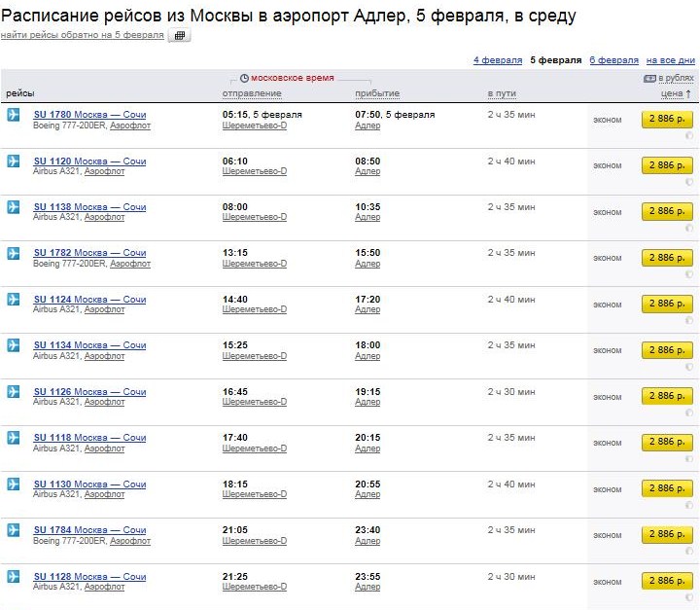Open the calendar icon near return flights link
The width and height of the screenshot is (700, 610).
[180, 35]
